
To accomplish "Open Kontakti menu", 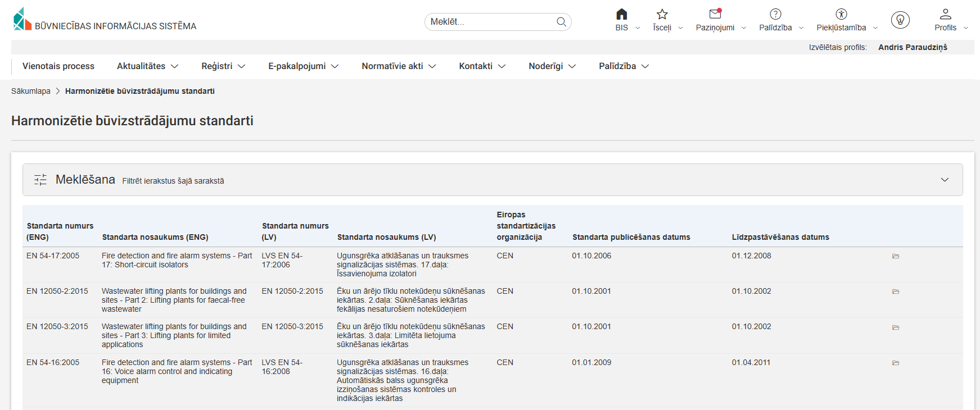I will [482, 66].
